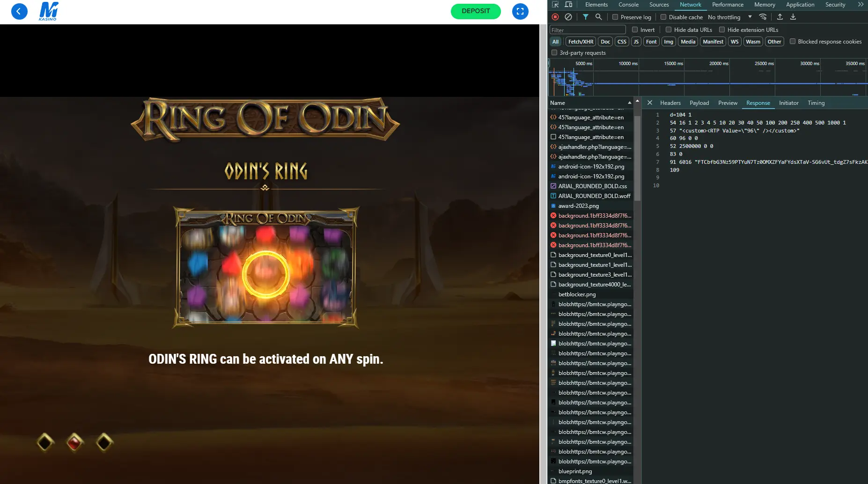
Task: Open network search magnifier
Action: coord(598,17)
